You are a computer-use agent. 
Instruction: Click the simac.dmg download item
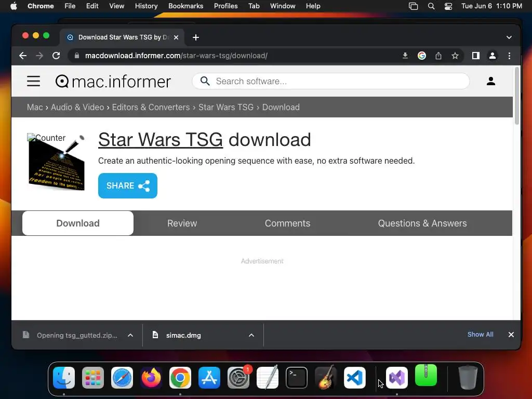point(183,335)
